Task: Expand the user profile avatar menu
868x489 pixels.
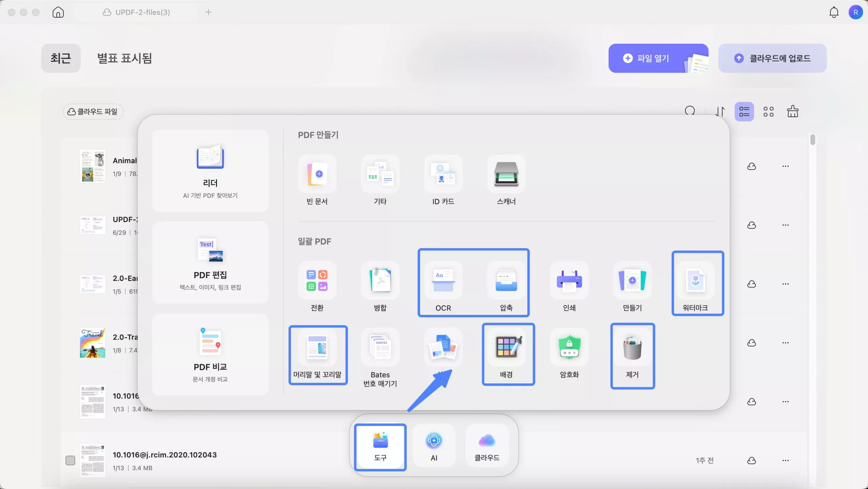Action: tap(855, 13)
